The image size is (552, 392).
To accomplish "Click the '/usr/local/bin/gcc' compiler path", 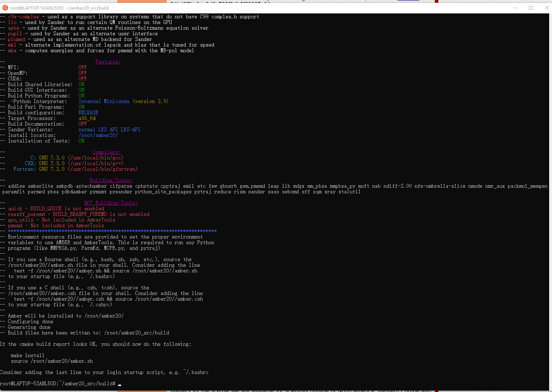I will tap(96, 158).
